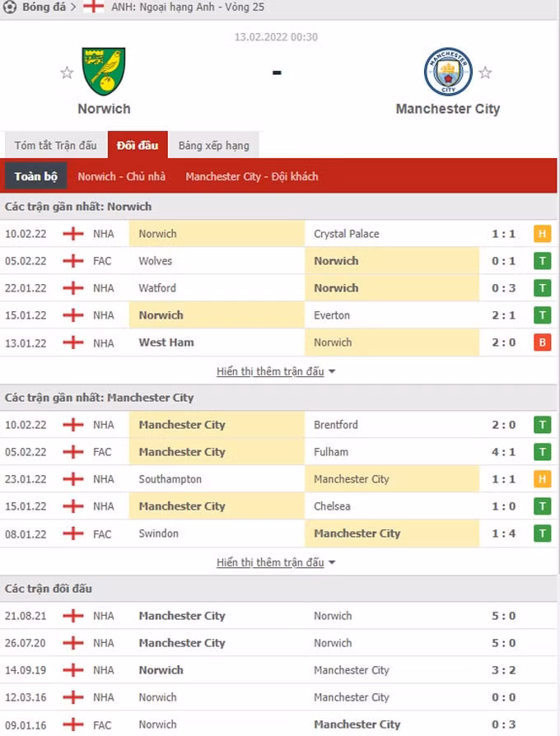Click West Ham in the 13.01.22 match

166,342
